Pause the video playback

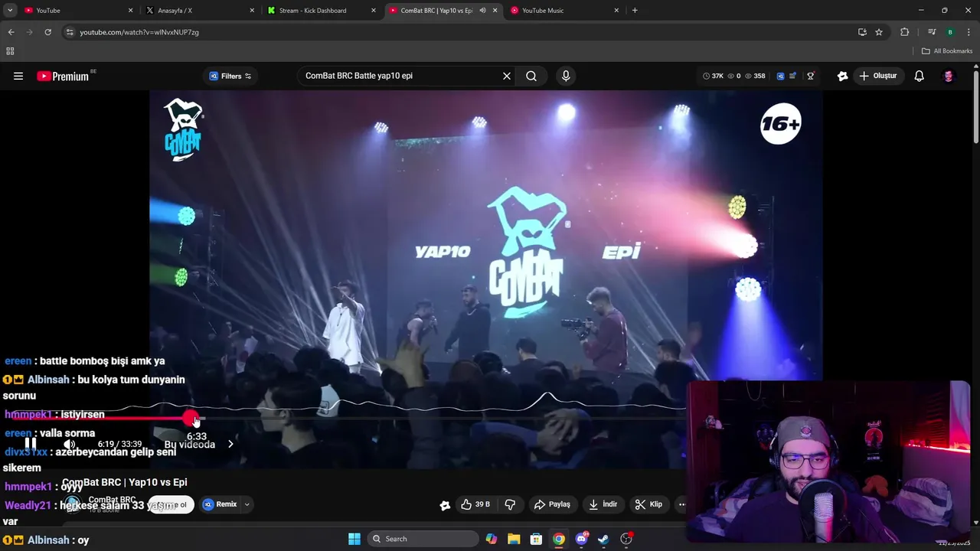coord(31,443)
